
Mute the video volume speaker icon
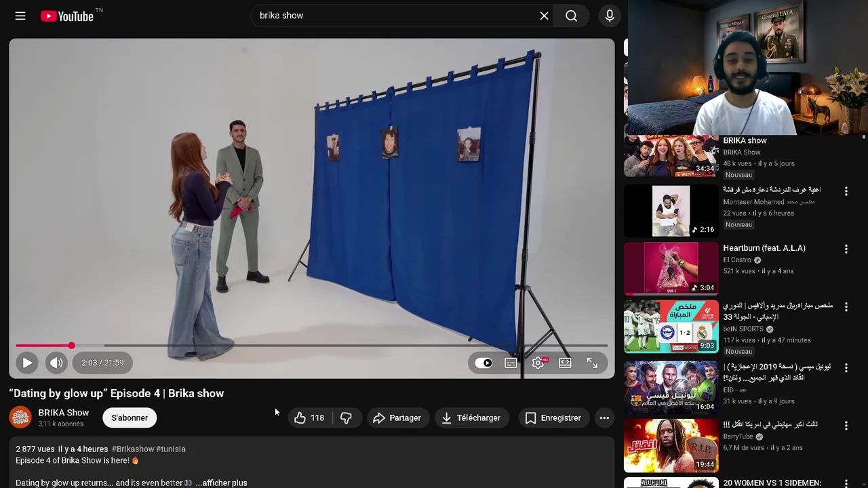(x=56, y=363)
